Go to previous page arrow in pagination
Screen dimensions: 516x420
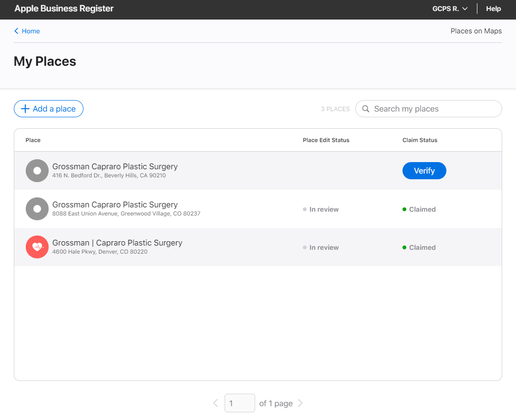pyautogui.click(x=216, y=403)
